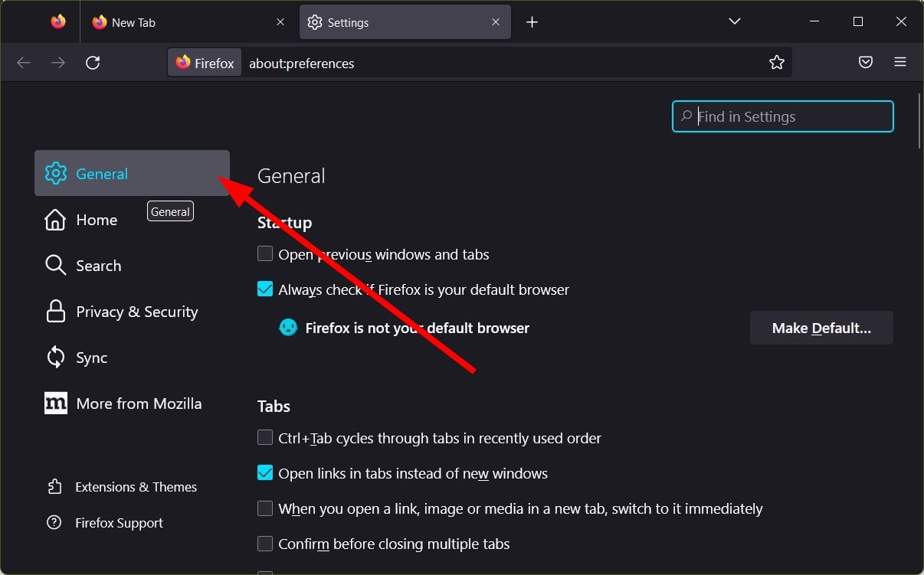Open the Search settings category
924x575 pixels.
[132, 266]
